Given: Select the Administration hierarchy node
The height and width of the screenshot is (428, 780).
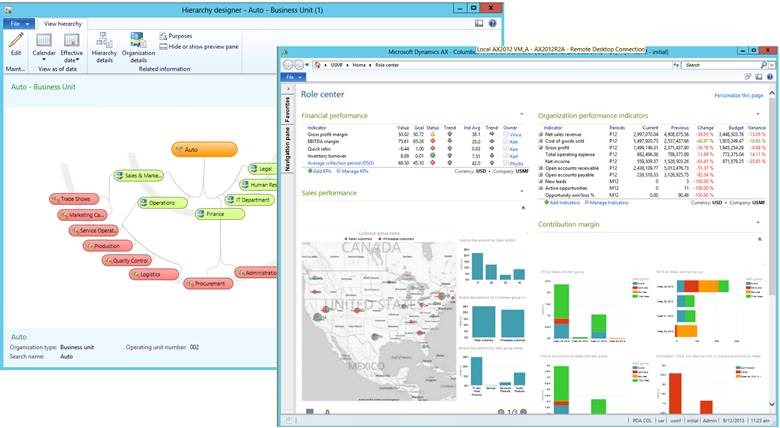Looking at the screenshot, I should pyautogui.click(x=256, y=272).
